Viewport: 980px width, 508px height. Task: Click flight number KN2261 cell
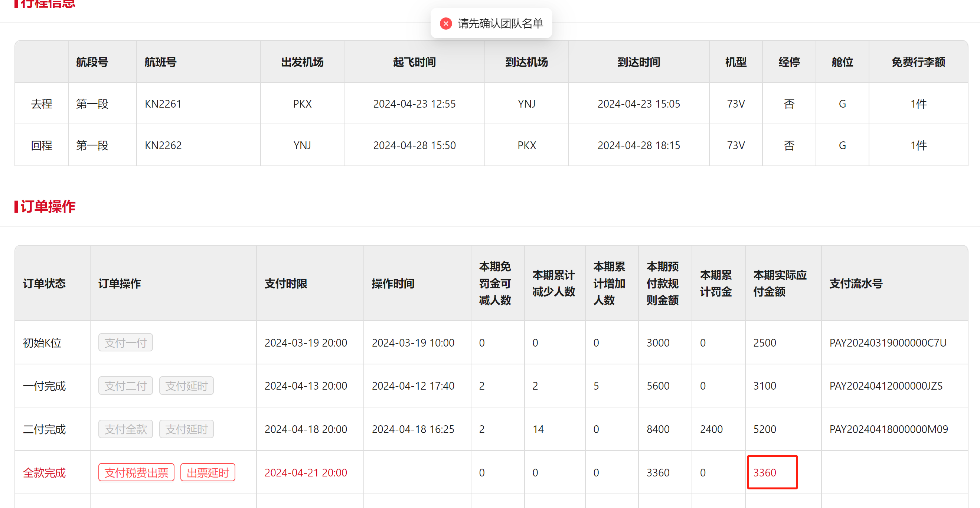(163, 104)
